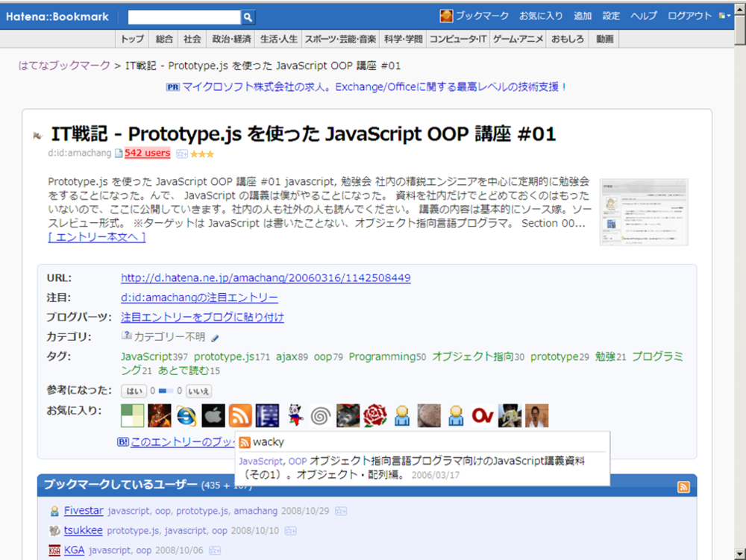
Task: Click the red Ov logo avatar
Action: (x=483, y=415)
